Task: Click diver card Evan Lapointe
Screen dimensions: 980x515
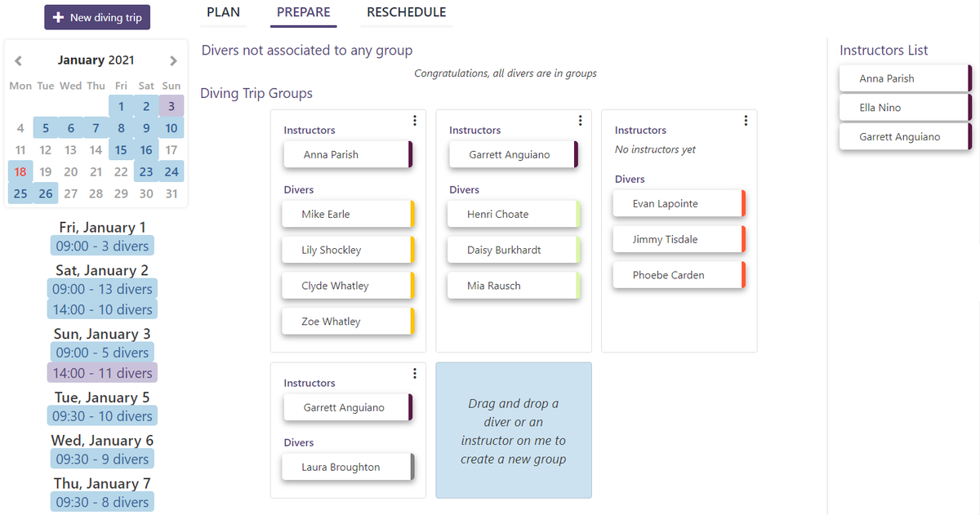Action: click(x=678, y=203)
